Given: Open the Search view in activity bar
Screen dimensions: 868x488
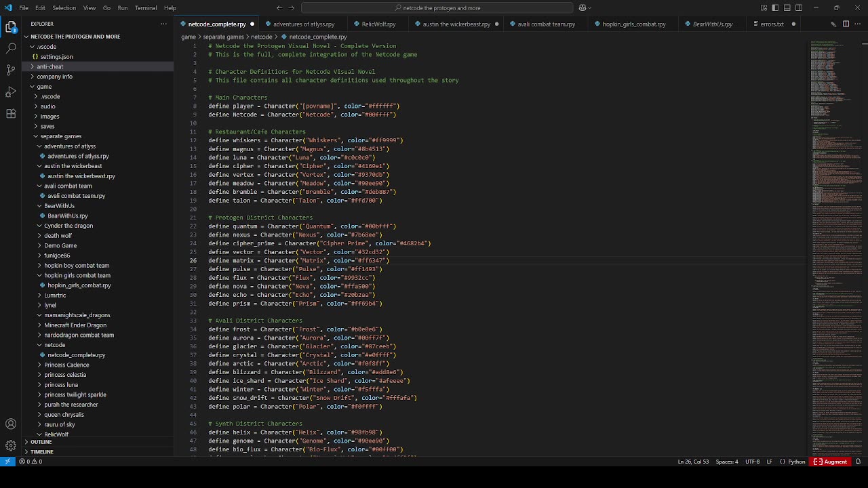Looking at the screenshot, I should click(11, 49).
